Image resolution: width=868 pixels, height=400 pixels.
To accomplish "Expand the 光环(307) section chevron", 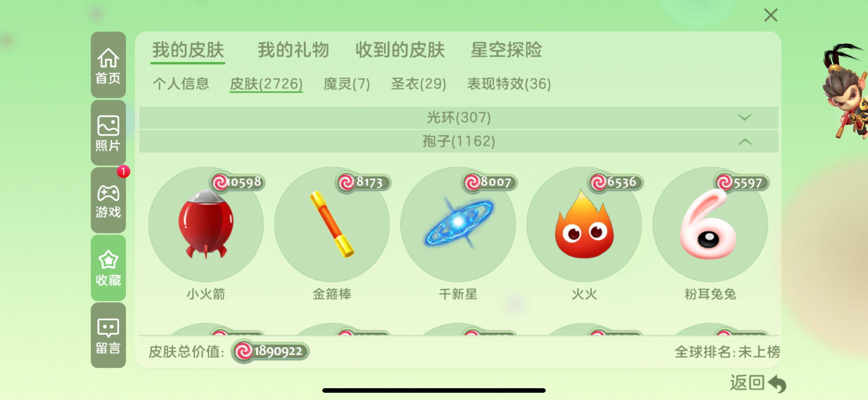I will pos(745,117).
